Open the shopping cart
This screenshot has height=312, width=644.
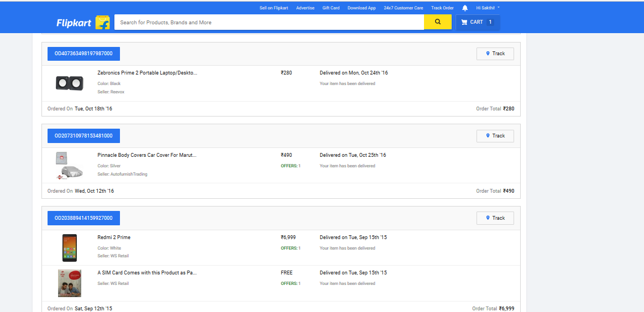pyautogui.click(x=478, y=22)
